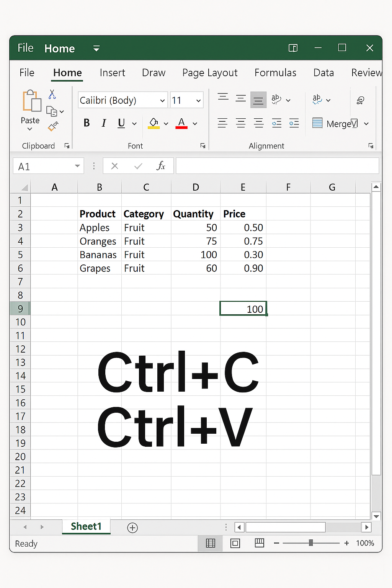Screen dimensions: 392x588
Task: Click the Sheet1 tab
Action: pyautogui.click(x=86, y=527)
